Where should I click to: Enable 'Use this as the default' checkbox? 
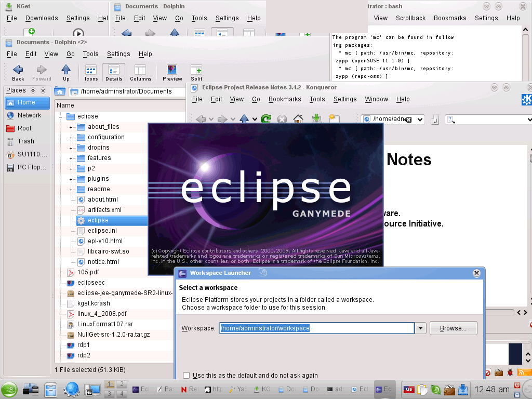(x=185, y=375)
